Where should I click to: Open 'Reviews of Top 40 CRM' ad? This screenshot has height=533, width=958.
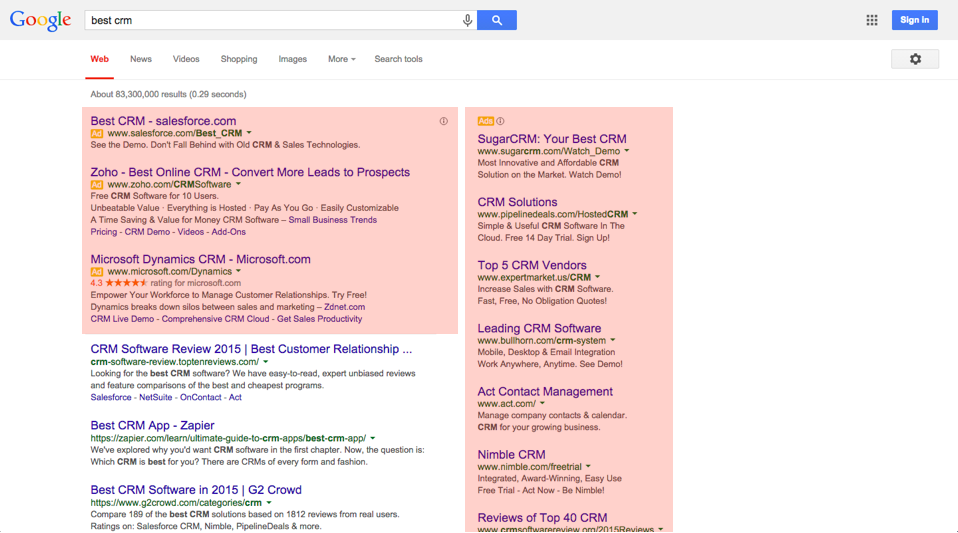542,518
